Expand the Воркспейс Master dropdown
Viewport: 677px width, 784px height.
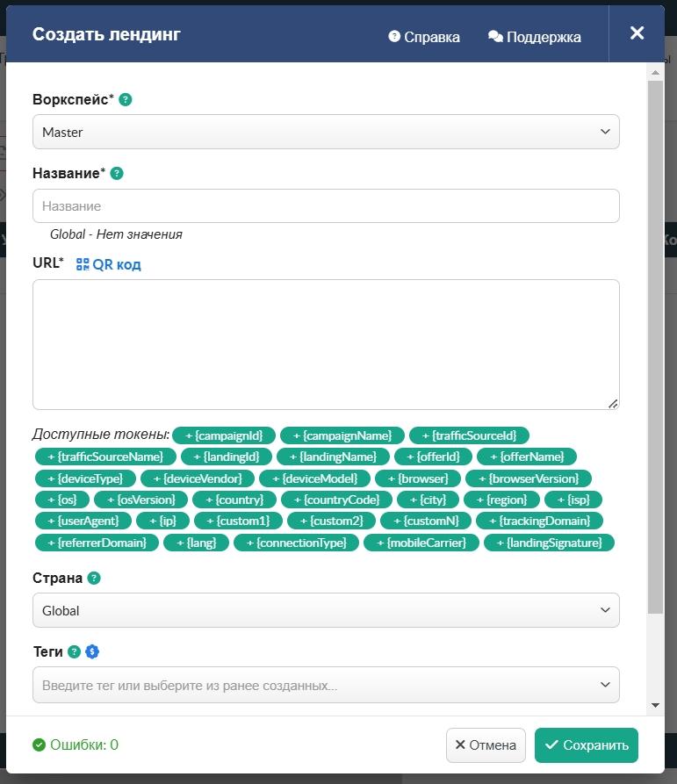(326, 132)
